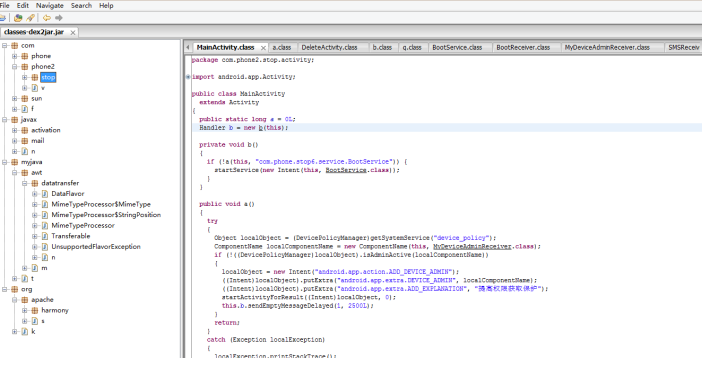This screenshot has height=367, width=702.
Task: Switch to the a.class tab
Action: click(x=282, y=47)
